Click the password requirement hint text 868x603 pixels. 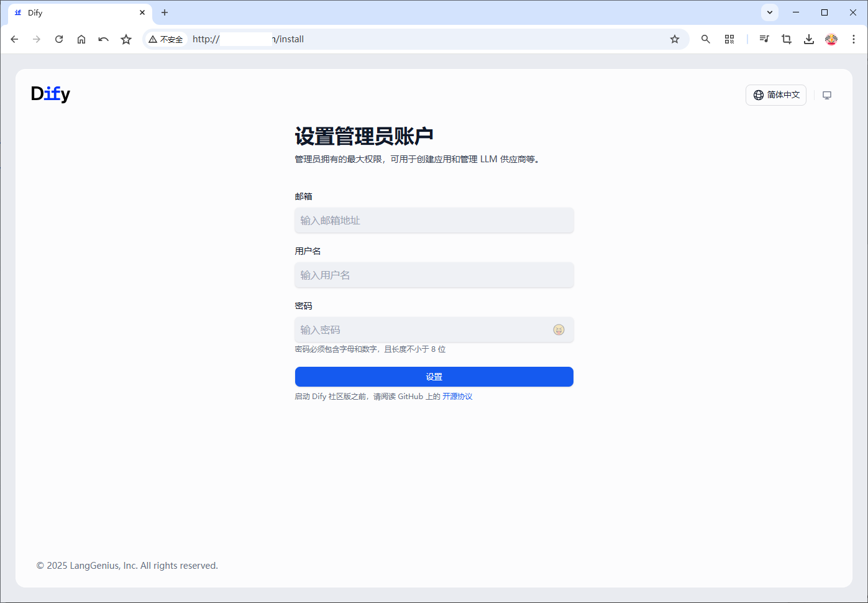point(370,349)
